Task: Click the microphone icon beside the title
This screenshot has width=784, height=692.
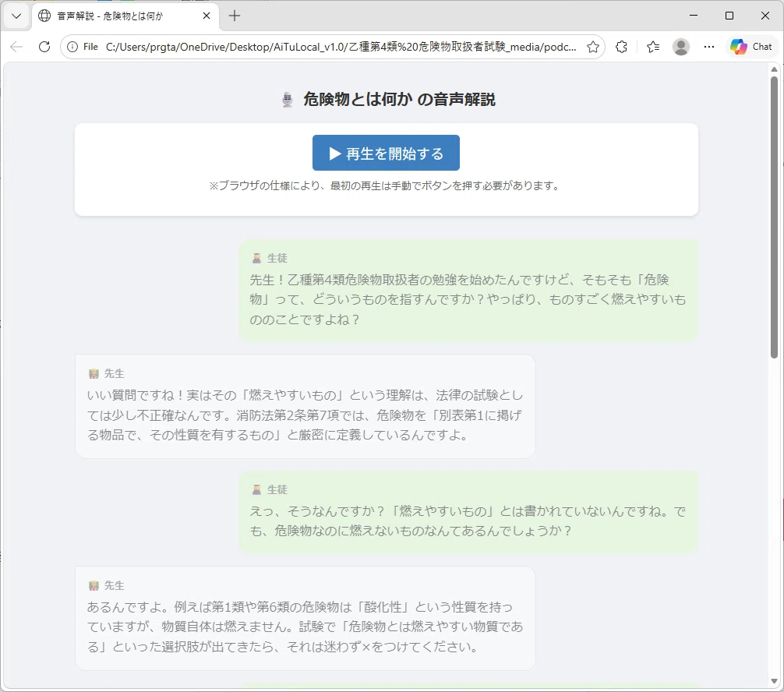Action: tap(287, 100)
